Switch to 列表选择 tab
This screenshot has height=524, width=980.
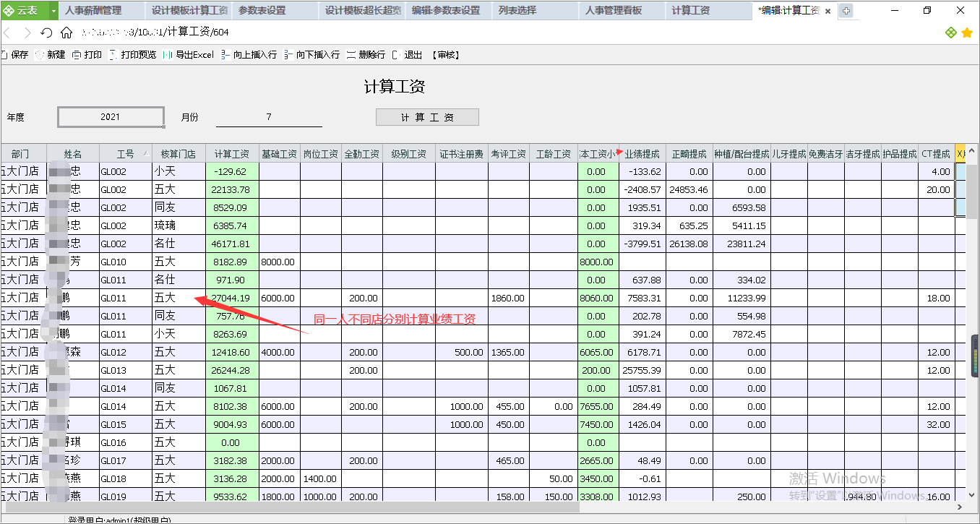tap(536, 11)
